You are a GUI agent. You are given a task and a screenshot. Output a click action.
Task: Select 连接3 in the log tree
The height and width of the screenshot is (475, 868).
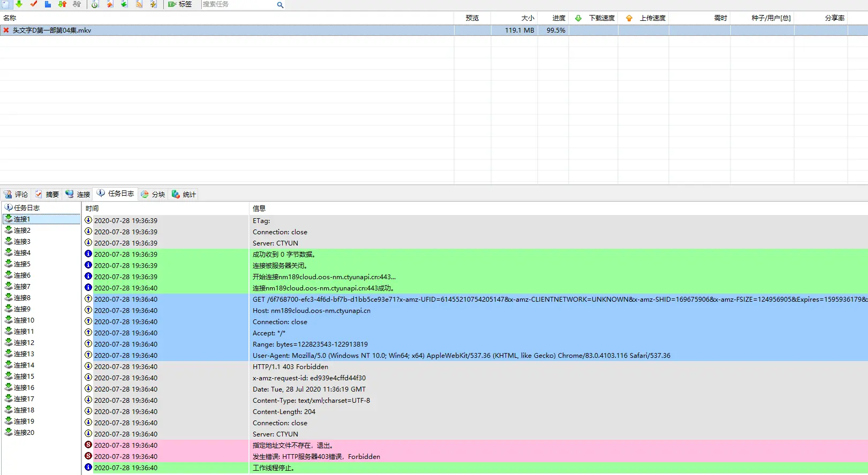(x=18, y=242)
